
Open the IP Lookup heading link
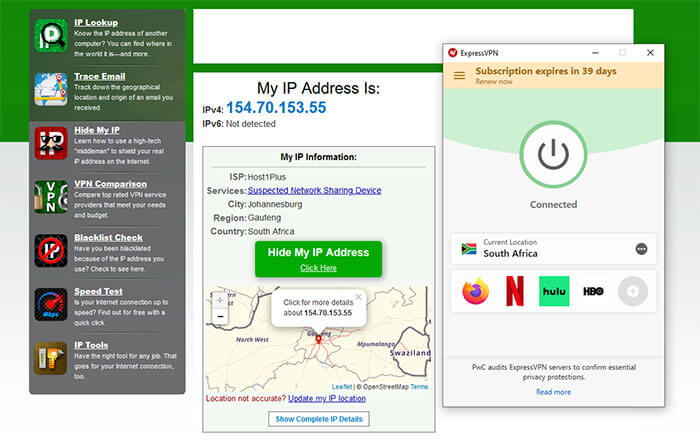click(96, 22)
